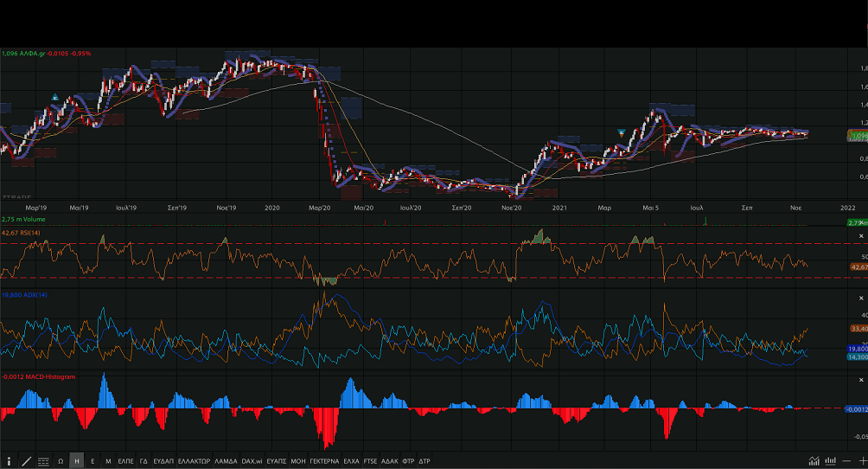Select the line drawing tool
This screenshot has height=469, width=868.
(26, 461)
